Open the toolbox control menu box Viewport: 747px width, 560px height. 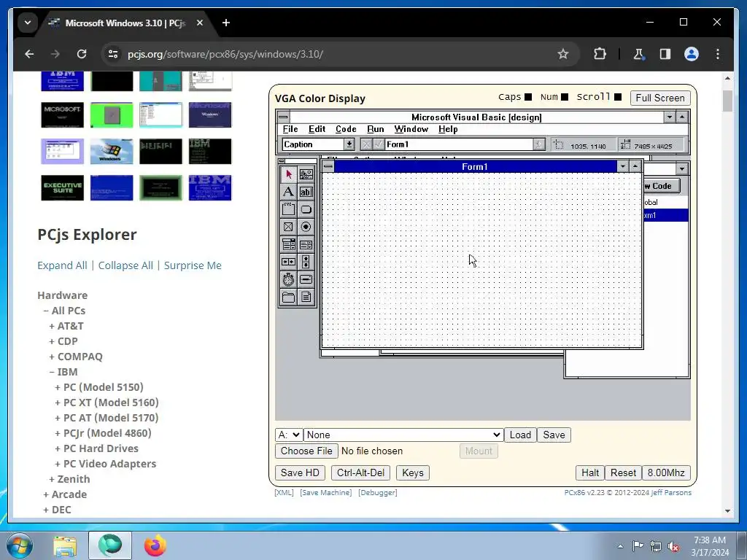point(282,161)
